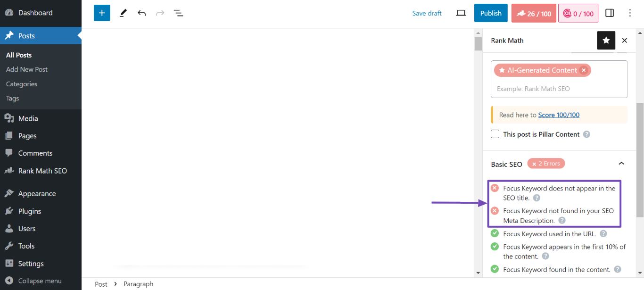
Task: Select Posts in the admin sidebar
Action: tap(41, 36)
